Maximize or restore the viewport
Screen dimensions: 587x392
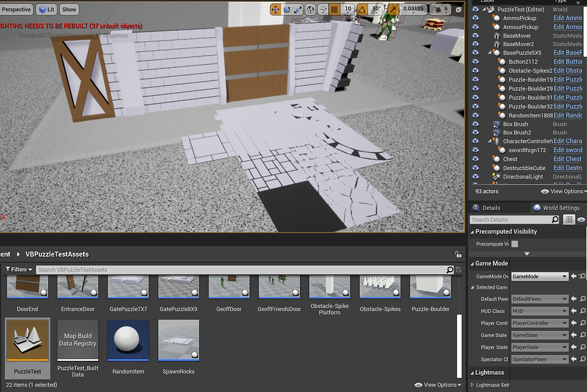pos(459,10)
